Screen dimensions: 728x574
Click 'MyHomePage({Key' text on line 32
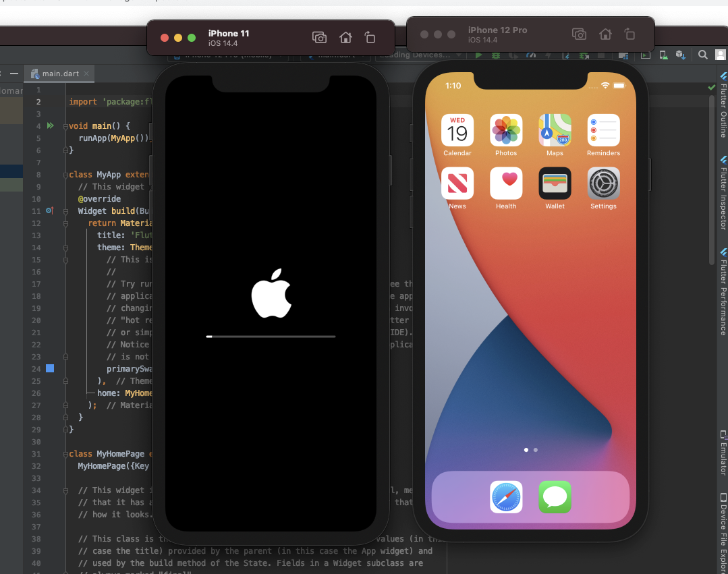point(113,466)
